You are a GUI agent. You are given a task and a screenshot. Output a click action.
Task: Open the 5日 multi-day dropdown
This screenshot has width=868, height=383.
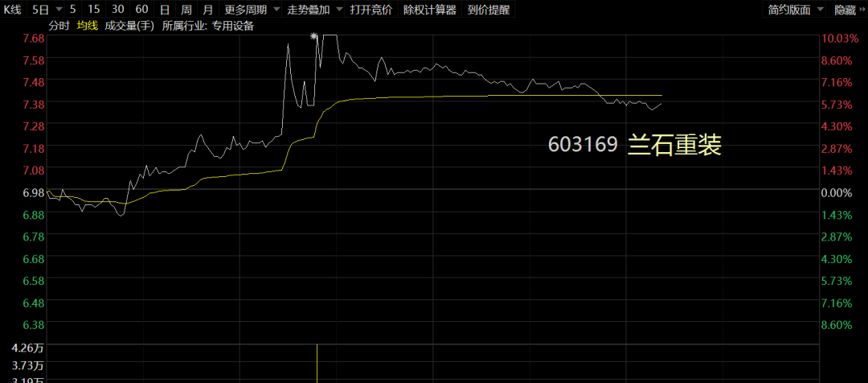(x=44, y=10)
